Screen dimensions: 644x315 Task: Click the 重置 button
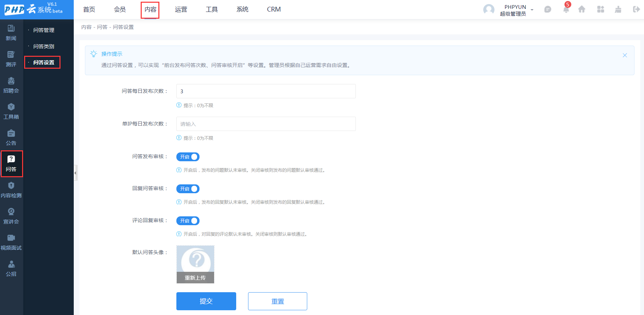[278, 301]
